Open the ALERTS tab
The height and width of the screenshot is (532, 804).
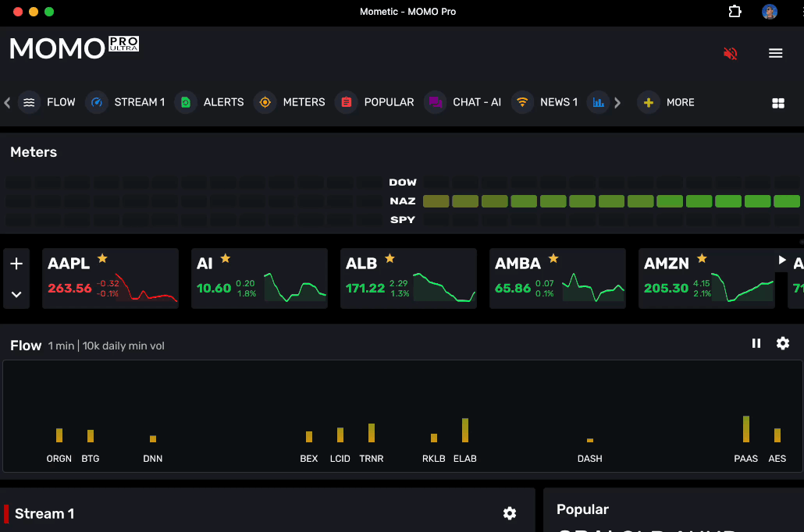[x=223, y=102]
